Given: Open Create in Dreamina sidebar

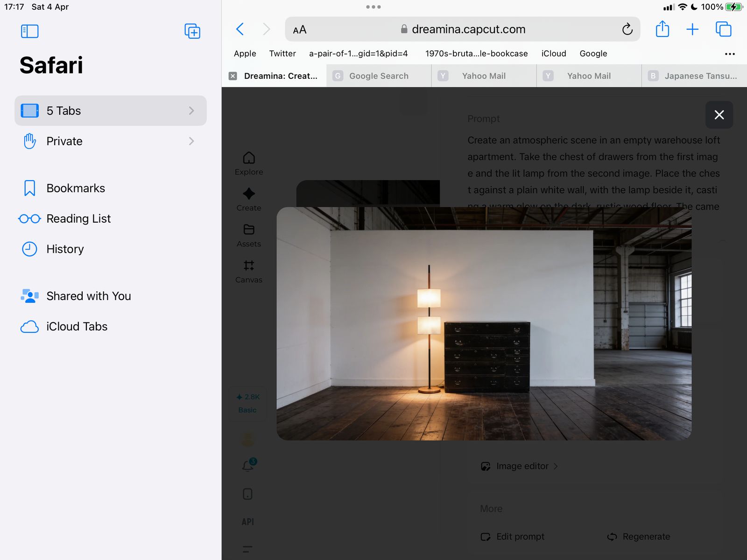Looking at the screenshot, I should [249, 199].
